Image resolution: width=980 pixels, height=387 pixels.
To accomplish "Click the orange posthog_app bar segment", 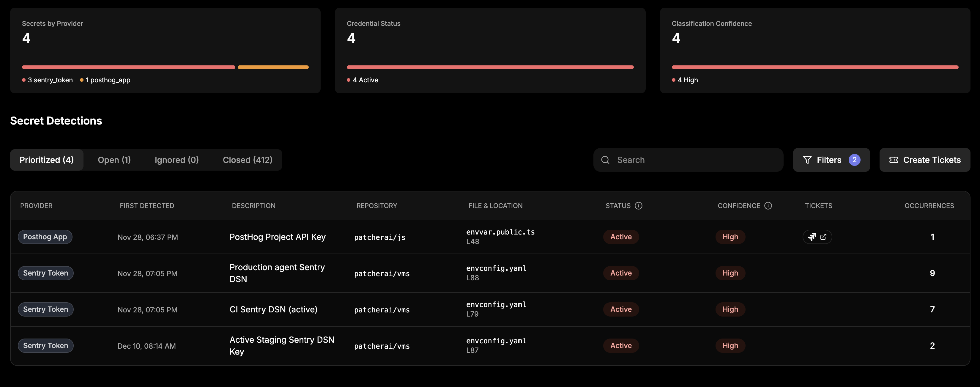I will pyautogui.click(x=273, y=67).
